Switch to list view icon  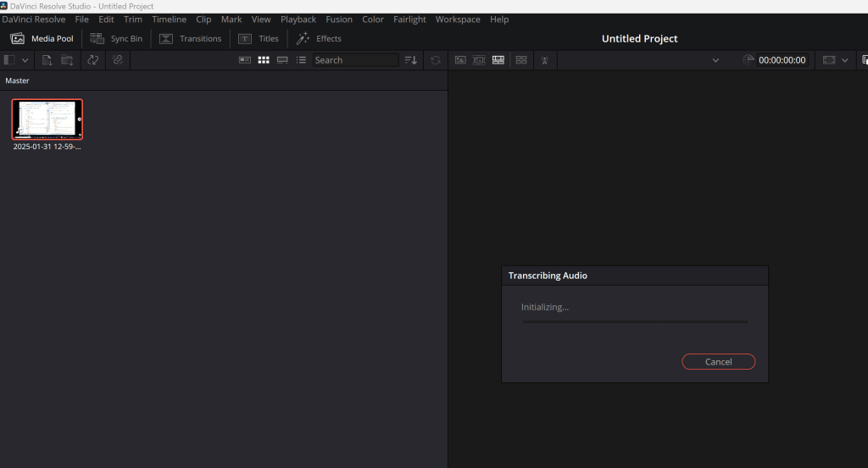tap(301, 60)
